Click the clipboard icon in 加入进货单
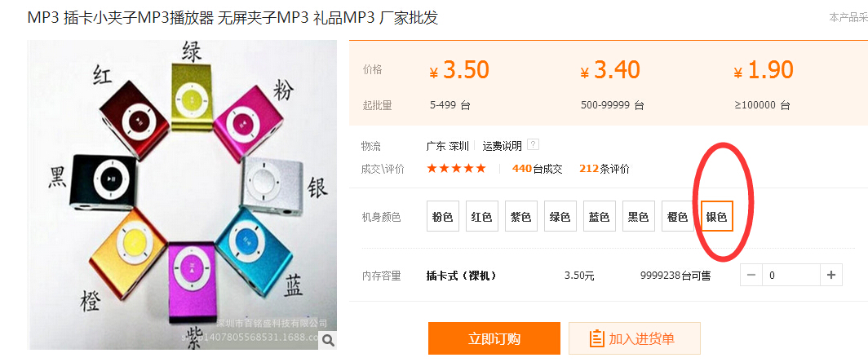 click(596, 338)
